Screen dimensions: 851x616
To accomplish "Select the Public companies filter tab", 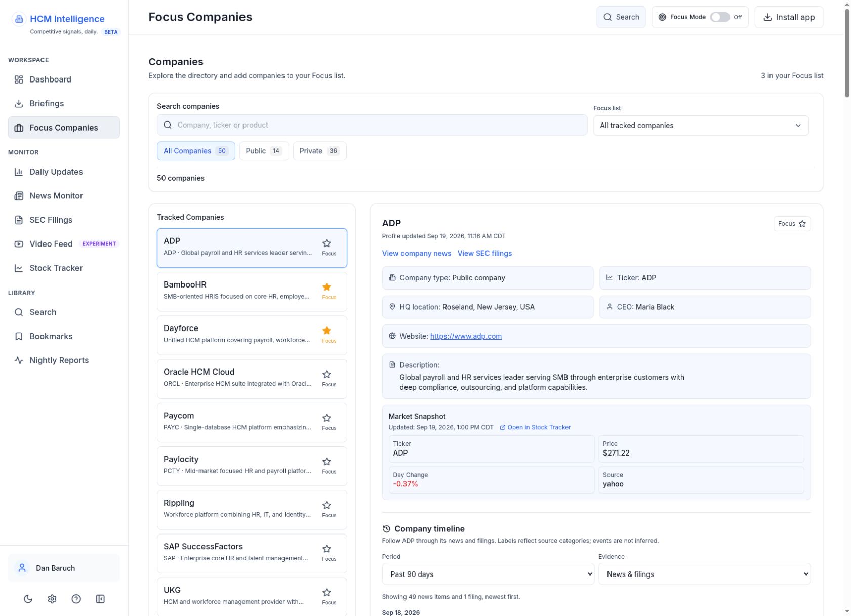I will [264, 151].
